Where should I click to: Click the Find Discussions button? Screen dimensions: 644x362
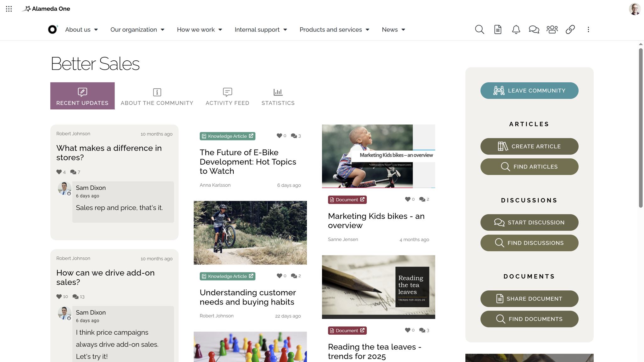pyautogui.click(x=529, y=243)
